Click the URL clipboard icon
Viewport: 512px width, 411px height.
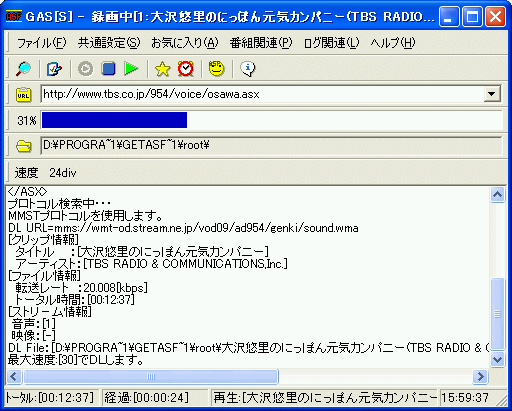point(24,95)
